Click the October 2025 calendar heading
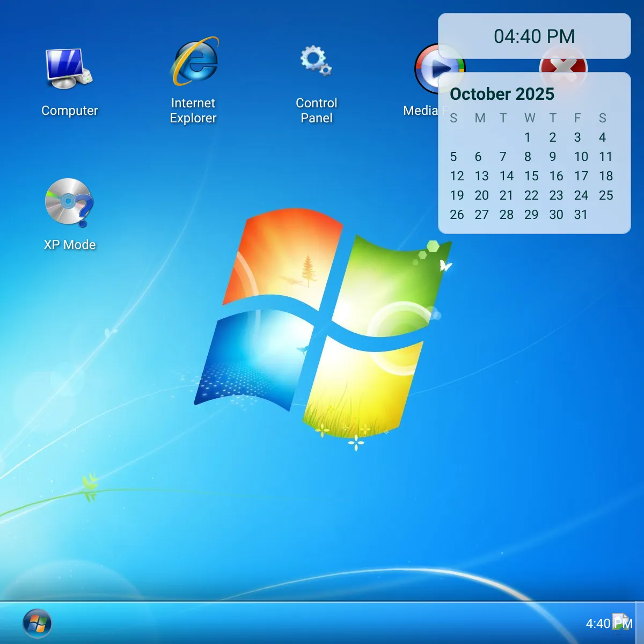Screen dimensions: 644x644 point(502,94)
